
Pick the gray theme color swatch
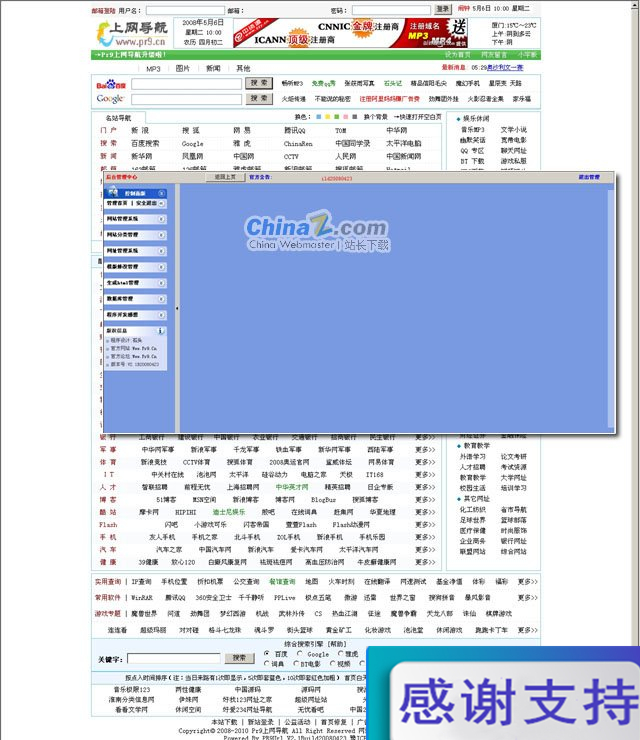click(354, 117)
